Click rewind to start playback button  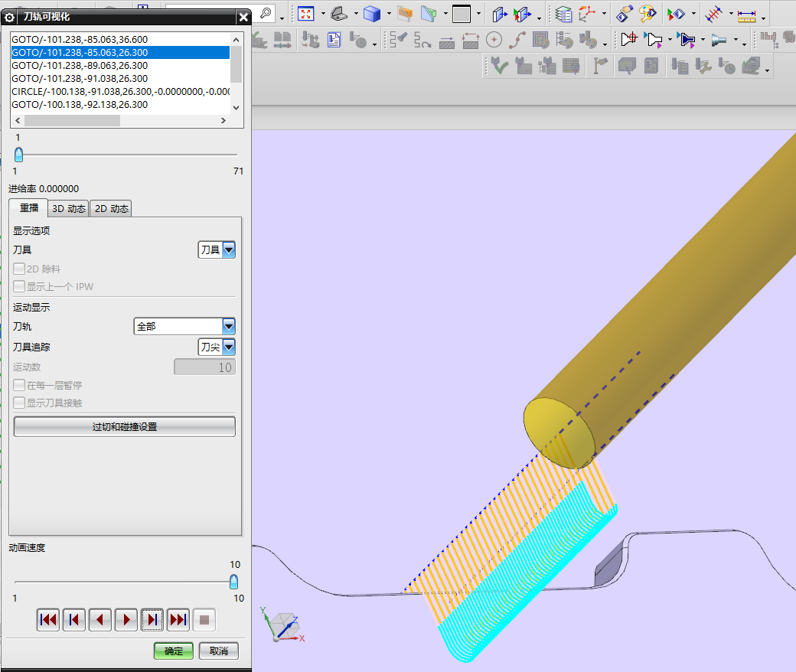click(48, 620)
